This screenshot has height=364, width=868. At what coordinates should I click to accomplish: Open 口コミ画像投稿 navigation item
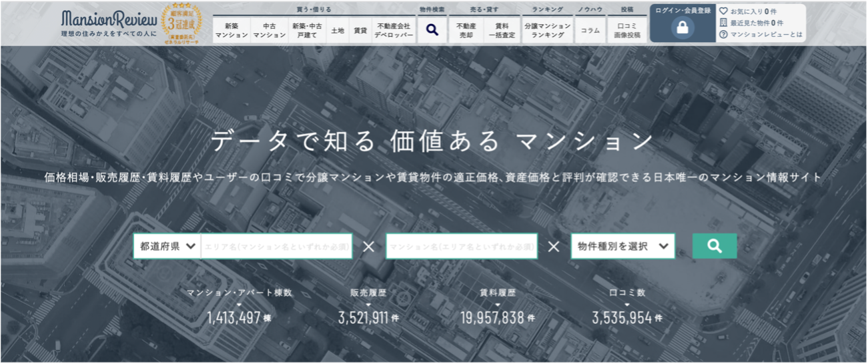(627, 31)
